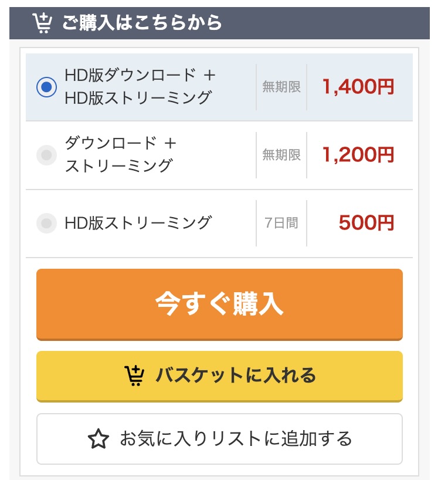This screenshot has width=448, height=480.
Task: Select HD版ダウンロード + HD版ストリーミング radio button
Action: pyautogui.click(x=46, y=87)
